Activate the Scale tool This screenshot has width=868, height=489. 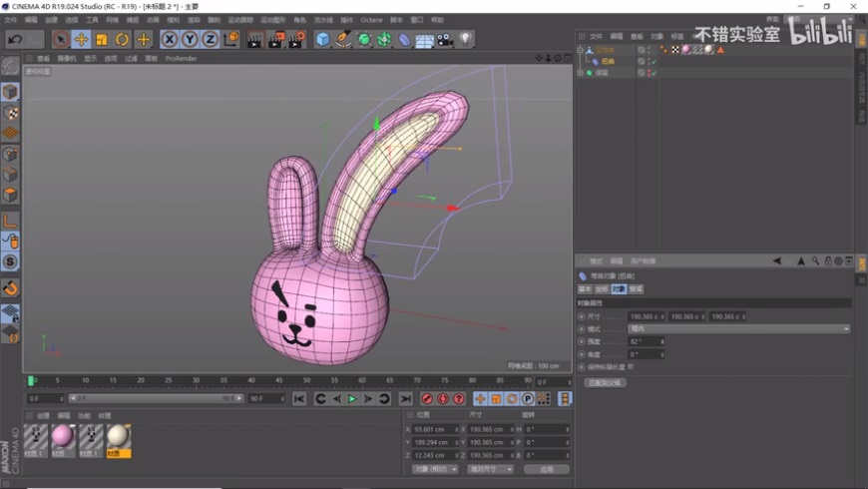102,39
